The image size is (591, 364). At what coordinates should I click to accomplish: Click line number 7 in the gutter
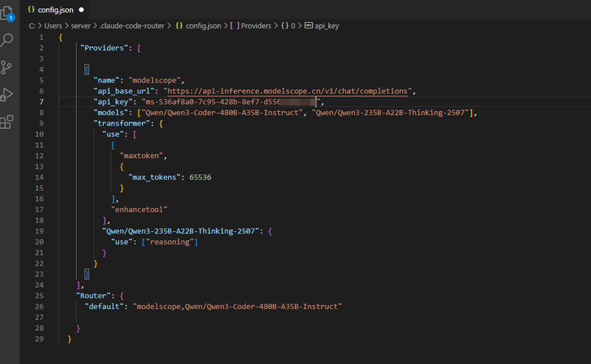41,102
